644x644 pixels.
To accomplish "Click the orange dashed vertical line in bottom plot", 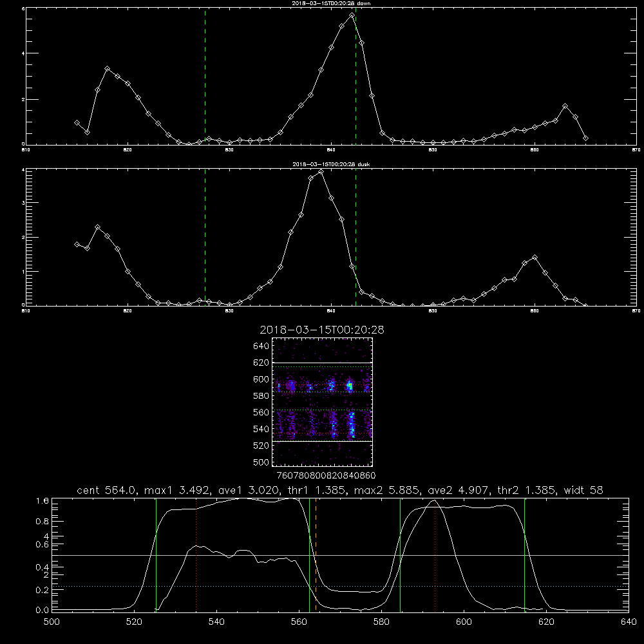I will click(316, 554).
